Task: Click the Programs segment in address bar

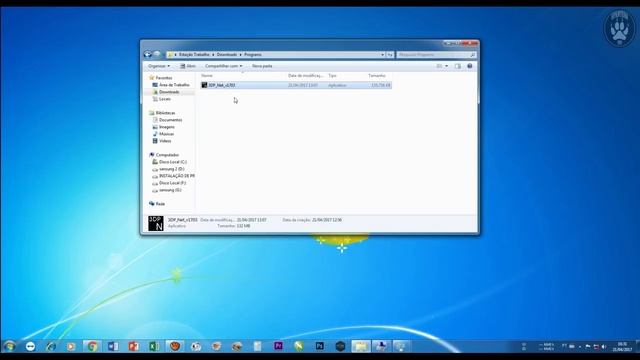Action: [x=253, y=55]
